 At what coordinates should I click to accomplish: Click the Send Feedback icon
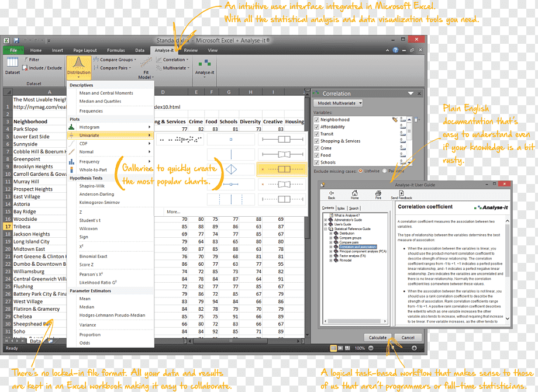pyautogui.click(x=401, y=193)
